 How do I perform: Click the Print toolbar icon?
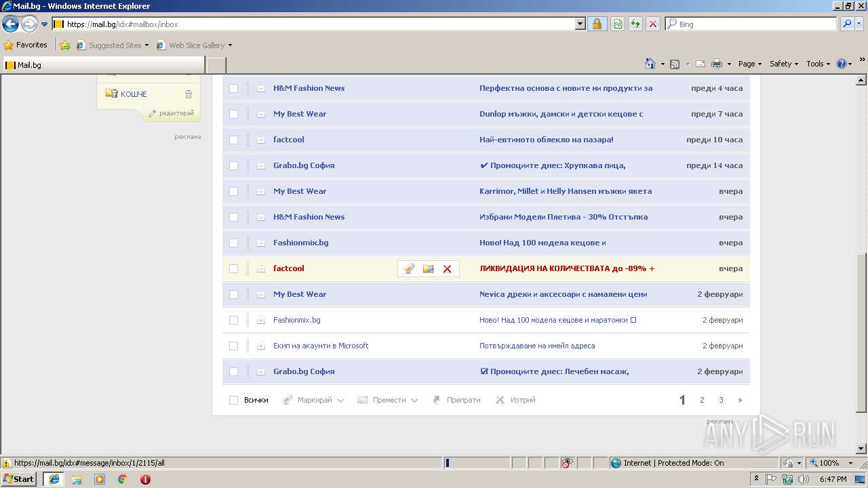tap(717, 64)
